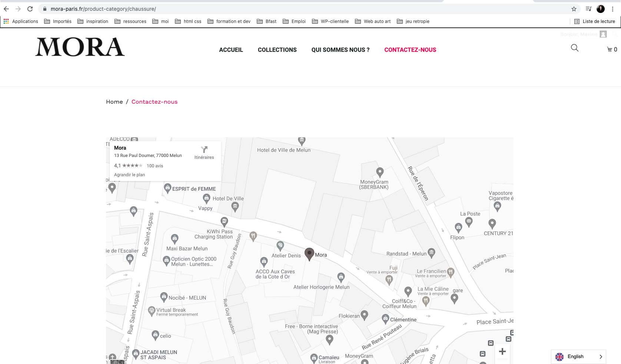Open Liste de lecture reading list

click(595, 21)
